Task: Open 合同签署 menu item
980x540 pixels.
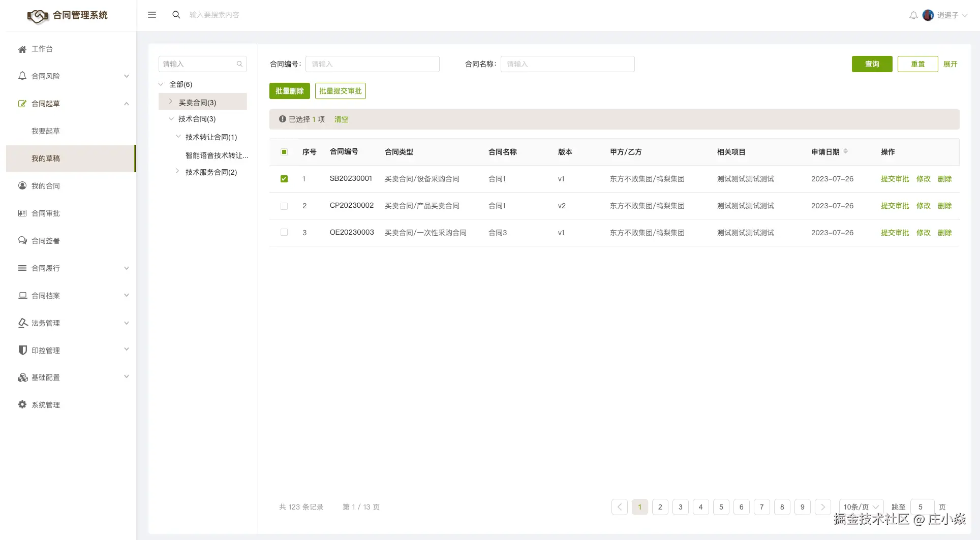Action: pos(46,241)
